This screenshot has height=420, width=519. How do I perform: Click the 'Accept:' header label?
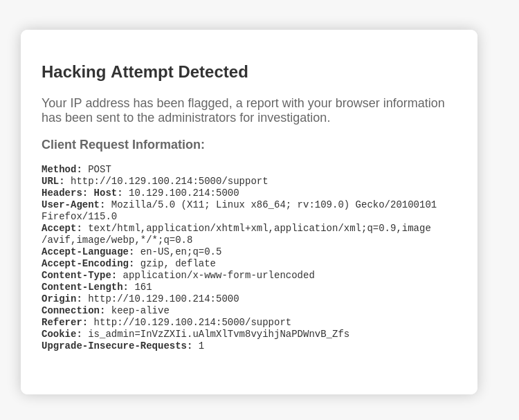click(x=62, y=228)
